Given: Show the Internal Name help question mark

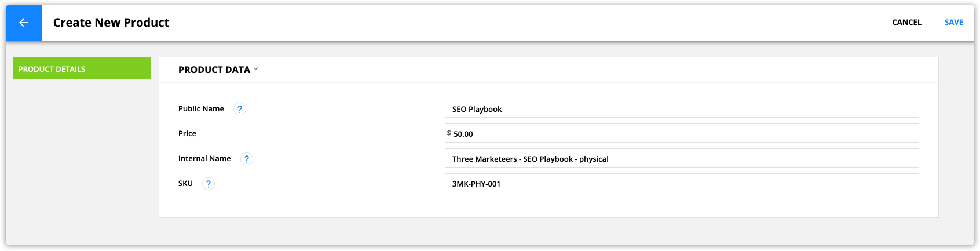Looking at the screenshot, I should [247, 159].
